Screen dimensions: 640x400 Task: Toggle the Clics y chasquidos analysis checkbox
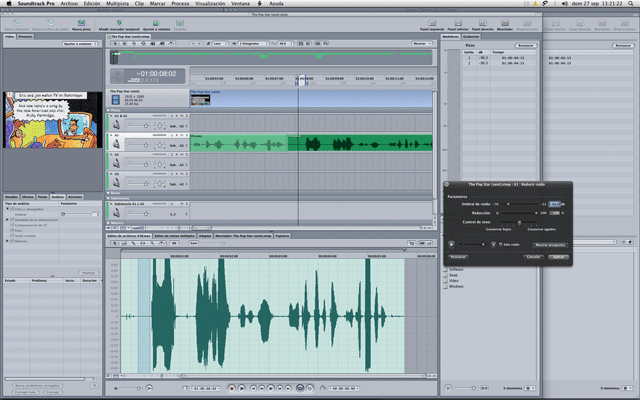pos(10,209)
